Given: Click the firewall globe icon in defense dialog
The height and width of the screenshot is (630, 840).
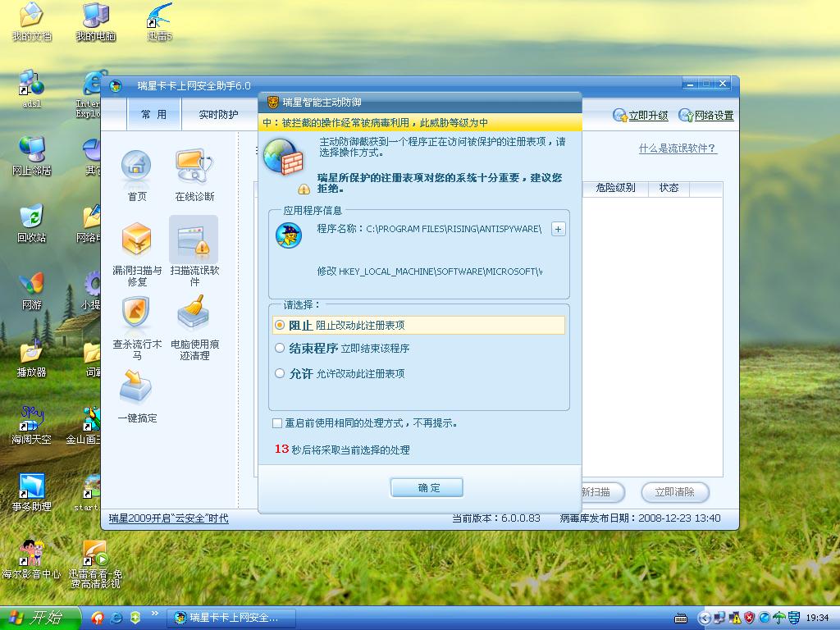Looking at the screenshot, I should pyautogui.click(x=283, y=157).
